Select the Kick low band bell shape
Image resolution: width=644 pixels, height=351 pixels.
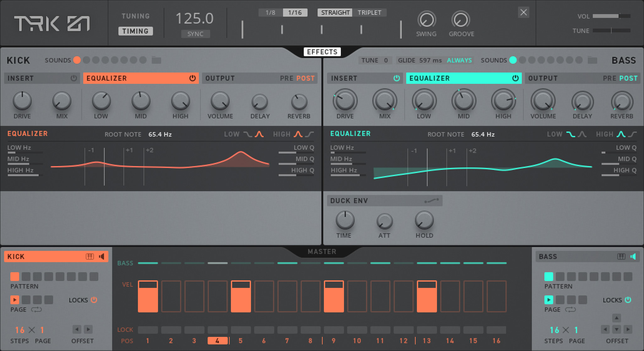(259, 134)
